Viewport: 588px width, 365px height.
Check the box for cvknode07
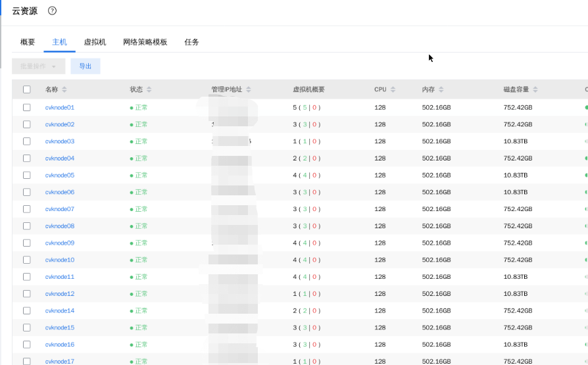(26, 209)
